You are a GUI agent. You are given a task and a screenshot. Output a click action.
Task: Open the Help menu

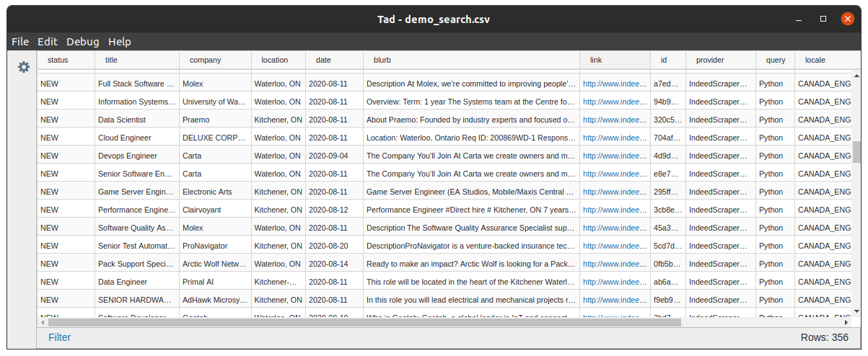click(120, 42)
